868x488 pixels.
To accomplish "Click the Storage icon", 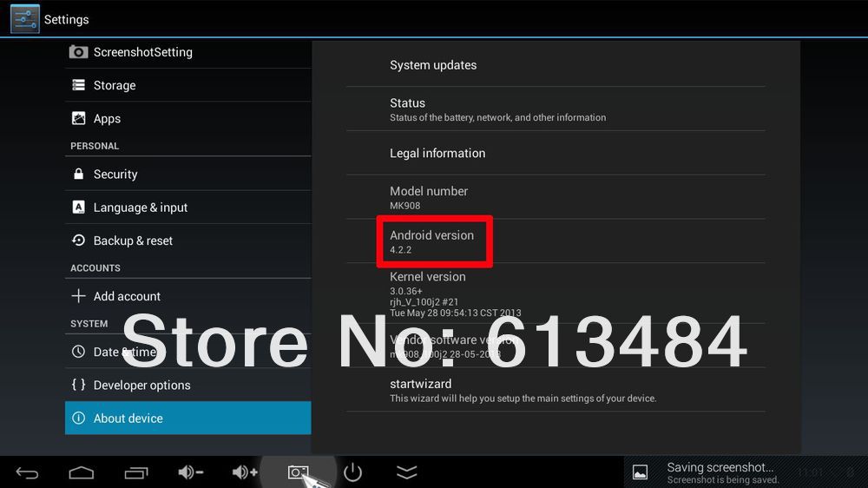I will click(79, 85).
